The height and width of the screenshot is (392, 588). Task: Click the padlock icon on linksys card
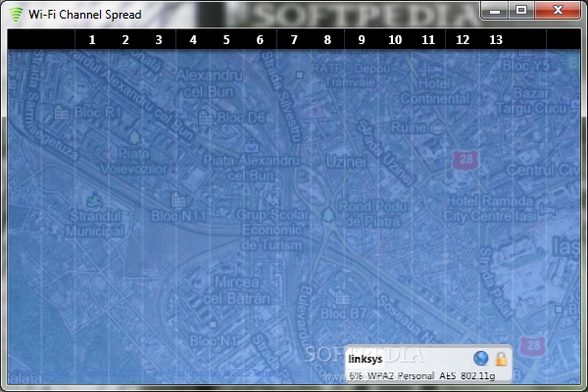point(501,359)
